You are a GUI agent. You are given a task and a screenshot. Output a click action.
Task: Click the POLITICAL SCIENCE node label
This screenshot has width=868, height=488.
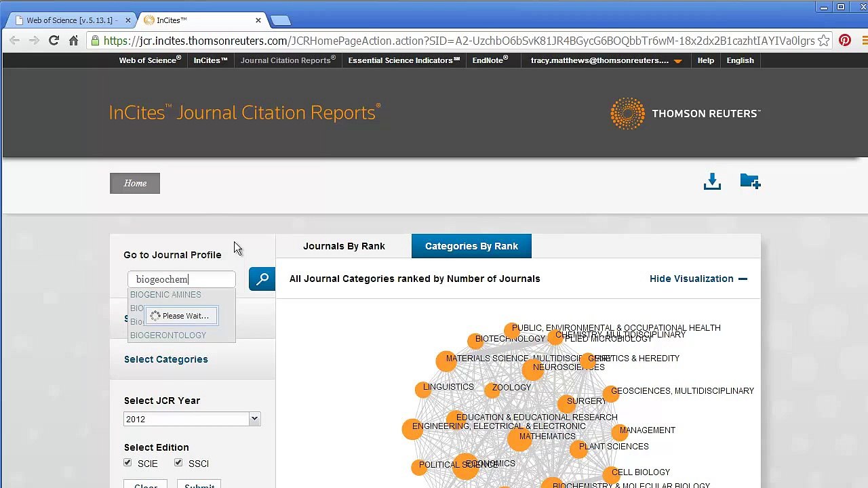click(x=458, y=465)
